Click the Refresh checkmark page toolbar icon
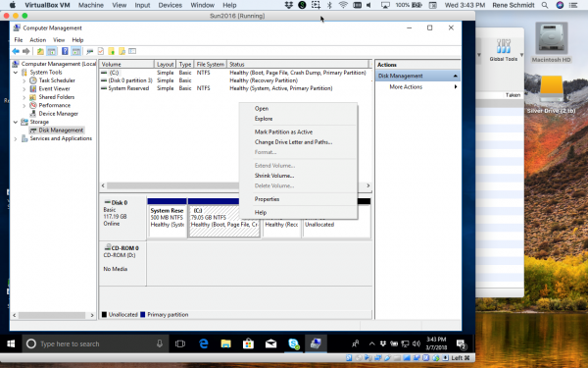Image resolution: width=588 pixels, height=368 pixels. (101, 51)
